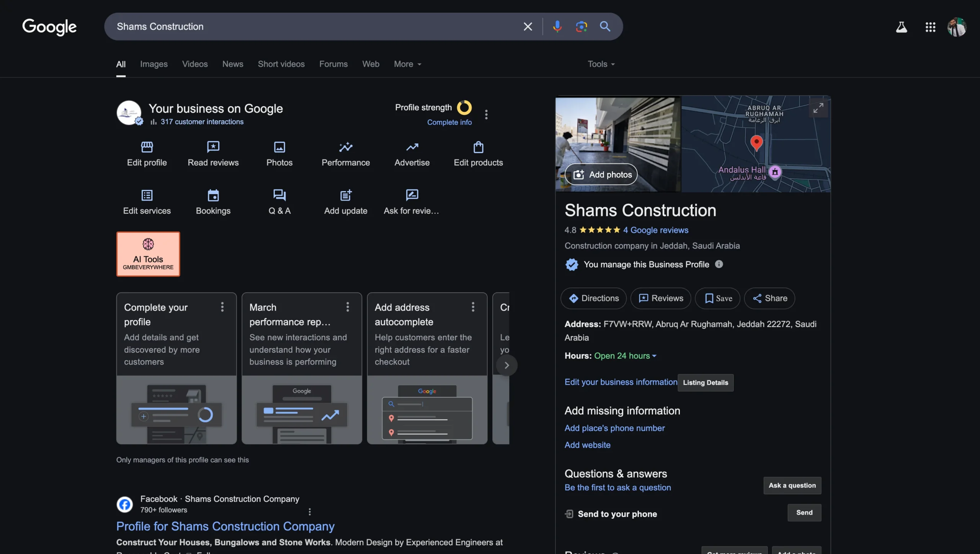
Task: Click the Google logo
Action: pyautogui.click(x=49, y=27)
